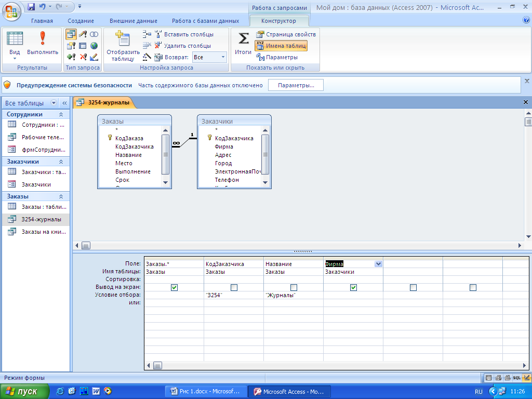Choose the Select query type icon
Screen dimensions: 532x399
point(71,35)
